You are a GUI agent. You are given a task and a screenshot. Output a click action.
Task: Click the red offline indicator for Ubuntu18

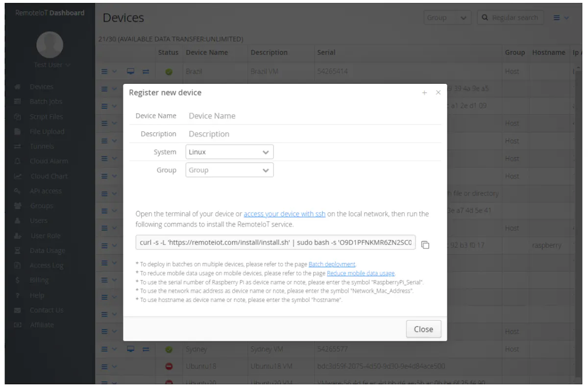click(x=169, y=366)
